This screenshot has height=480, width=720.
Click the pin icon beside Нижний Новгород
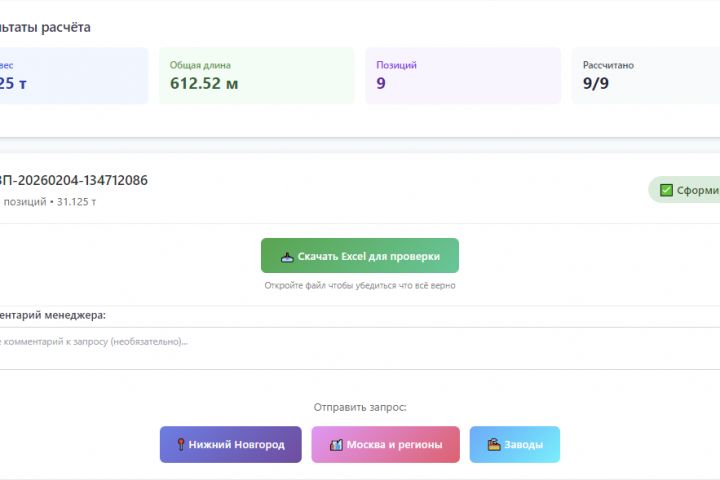coord(181,445)
